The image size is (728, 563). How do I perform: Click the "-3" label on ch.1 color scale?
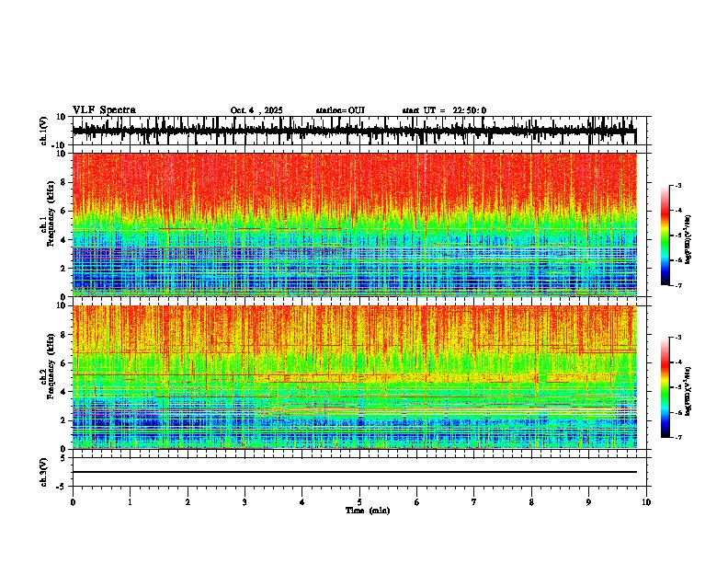coord(678,185)
